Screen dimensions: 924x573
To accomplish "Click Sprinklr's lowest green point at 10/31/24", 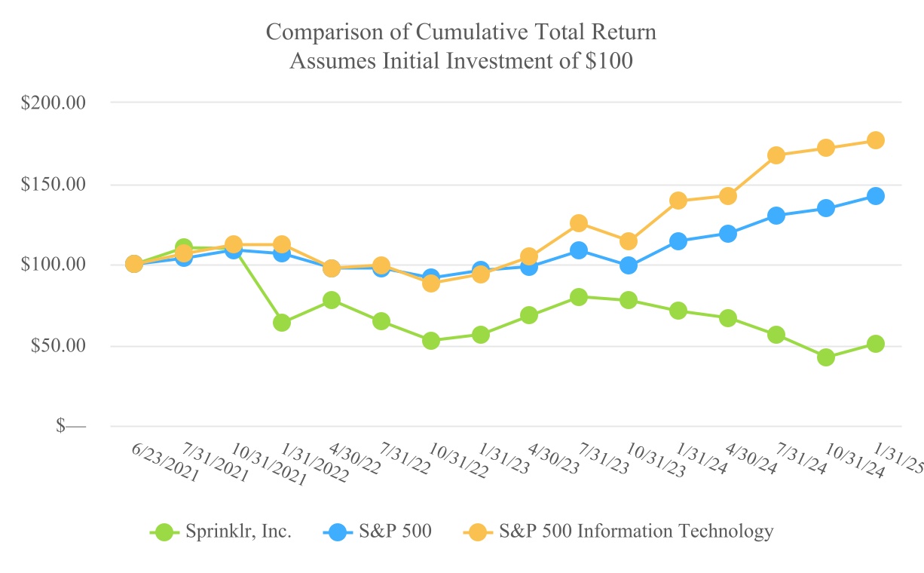I will pyautogui.click(x=825, y=357).
